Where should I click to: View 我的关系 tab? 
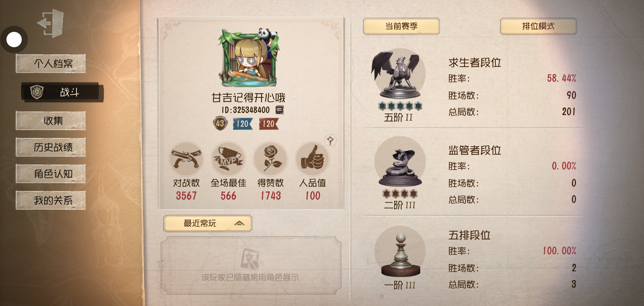click(51, 201)
